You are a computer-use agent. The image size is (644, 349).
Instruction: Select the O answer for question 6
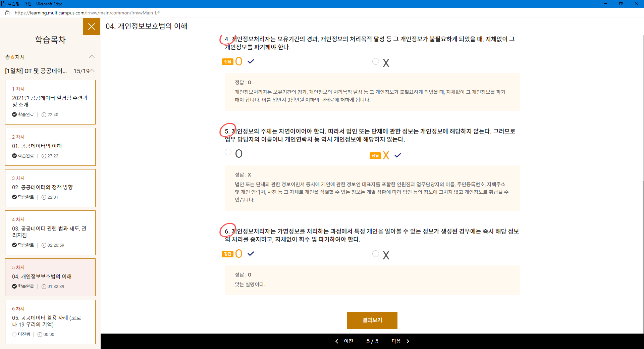coord(239,254)
